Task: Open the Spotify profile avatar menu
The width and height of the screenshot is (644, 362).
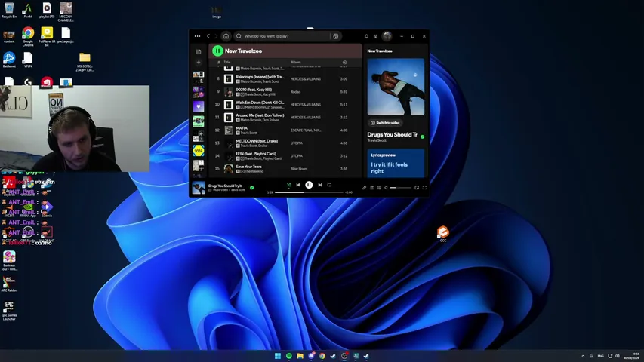Action: [387, 36]
